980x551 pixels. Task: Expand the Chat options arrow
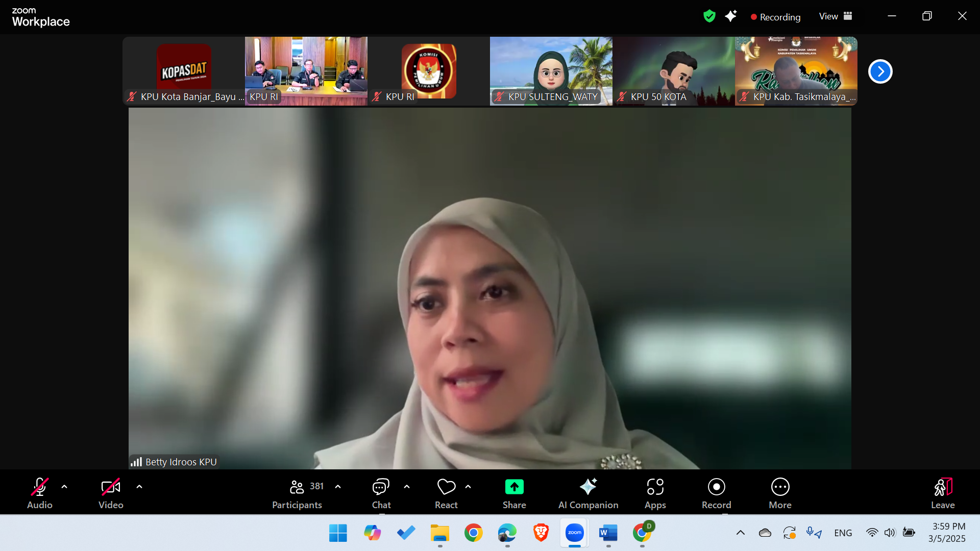(407, 487)
